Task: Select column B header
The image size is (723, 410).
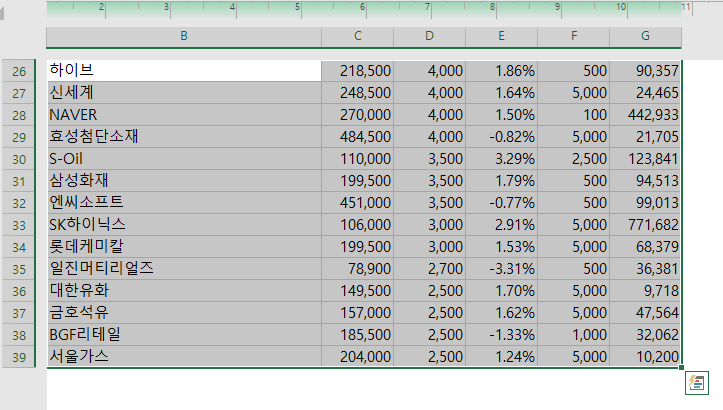Action: pos(184,36)
